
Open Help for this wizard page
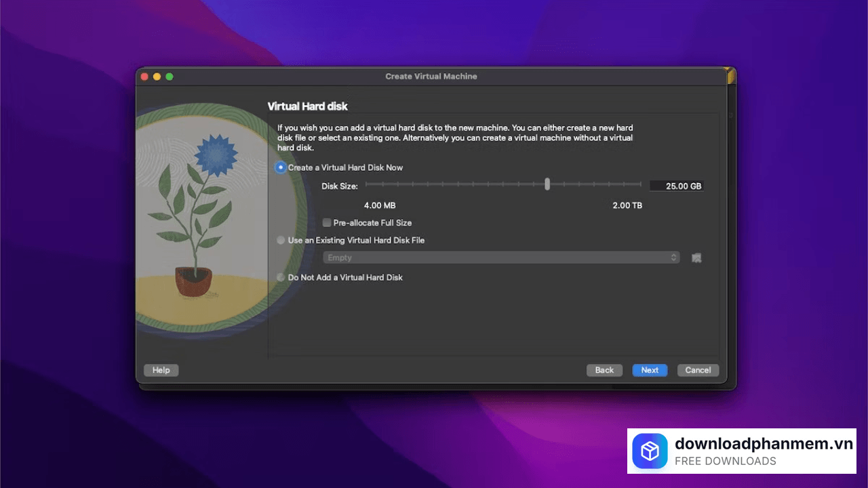pos(161,370)
